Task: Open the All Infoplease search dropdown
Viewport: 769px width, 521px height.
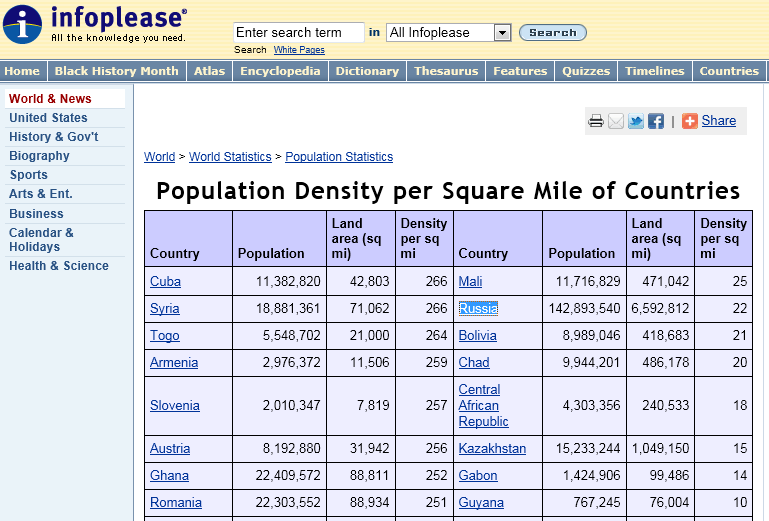Action: tap(448, 33)
